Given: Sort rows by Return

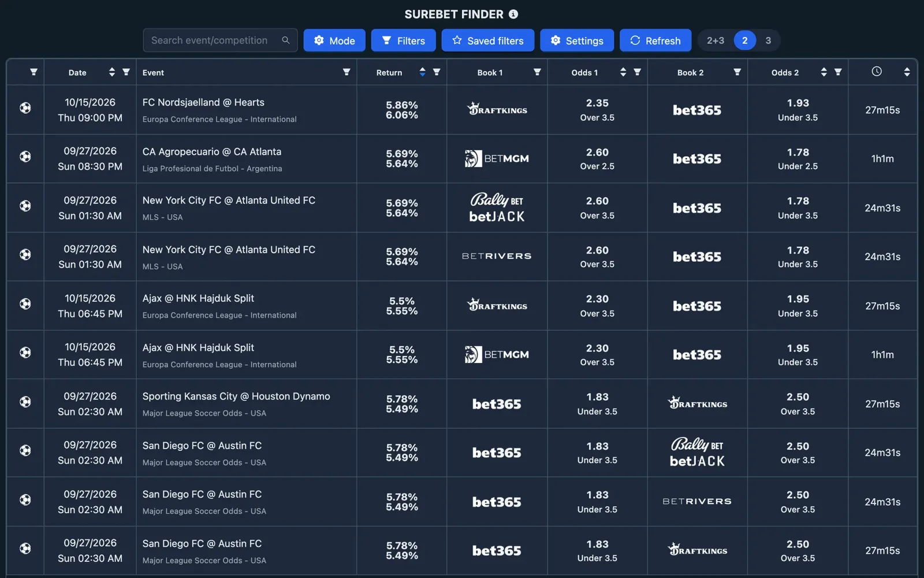Looking at the screenshot, I should click(422, 72).
